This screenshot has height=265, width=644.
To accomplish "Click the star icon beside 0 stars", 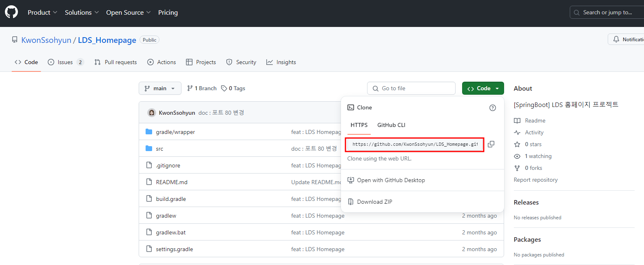I will (x=517, y=144).
